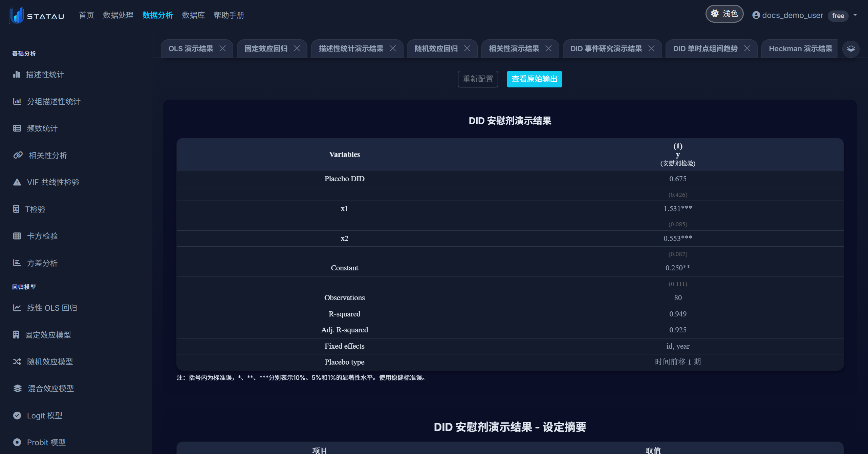Close the OLS 演示结果 tab
868x454 pixels.
pyautogui.click(x=222, y=48)
